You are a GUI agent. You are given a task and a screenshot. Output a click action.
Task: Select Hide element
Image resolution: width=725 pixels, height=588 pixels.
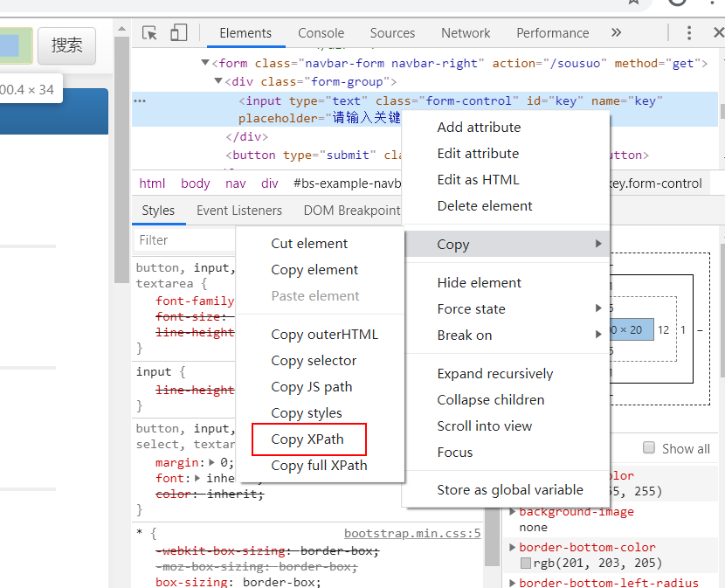tap(479, 283)
